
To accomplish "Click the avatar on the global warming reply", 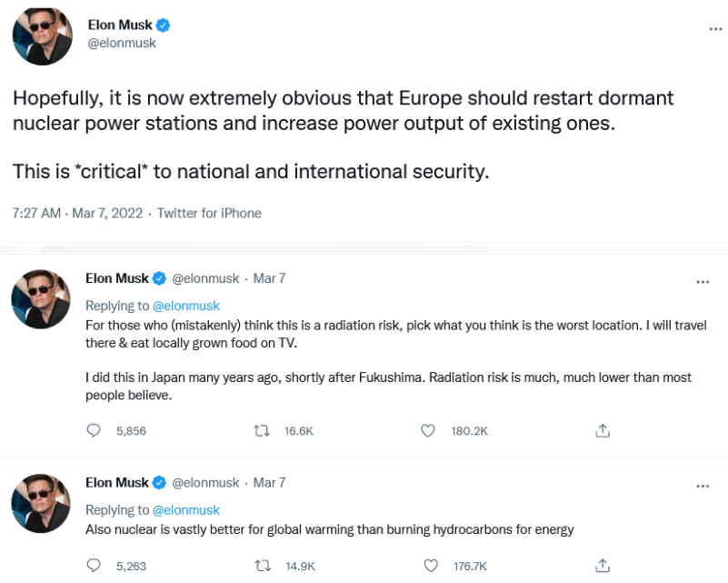I will (42, 504).
